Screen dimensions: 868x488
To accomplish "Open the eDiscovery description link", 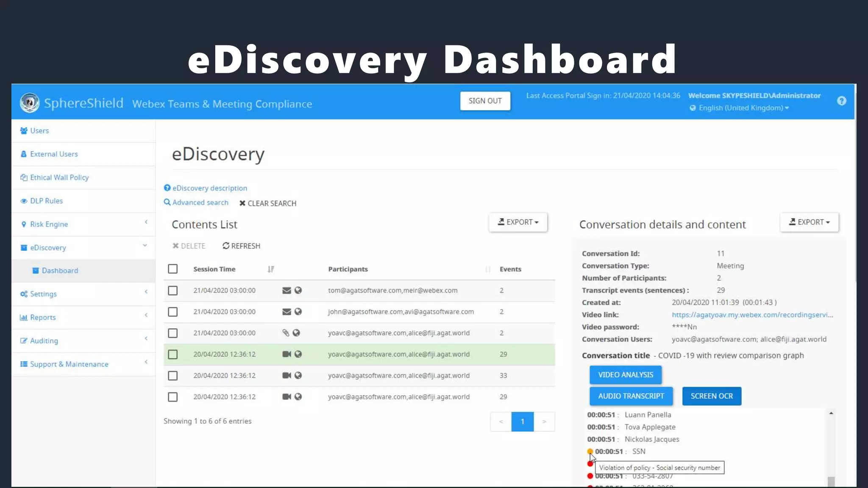I will click(x=206, y=188).
